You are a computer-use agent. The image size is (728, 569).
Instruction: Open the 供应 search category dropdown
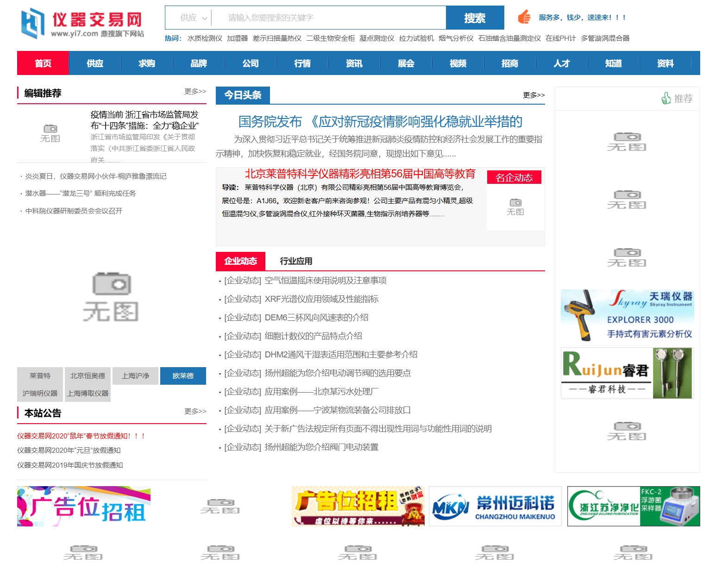[x=193, y=18]
